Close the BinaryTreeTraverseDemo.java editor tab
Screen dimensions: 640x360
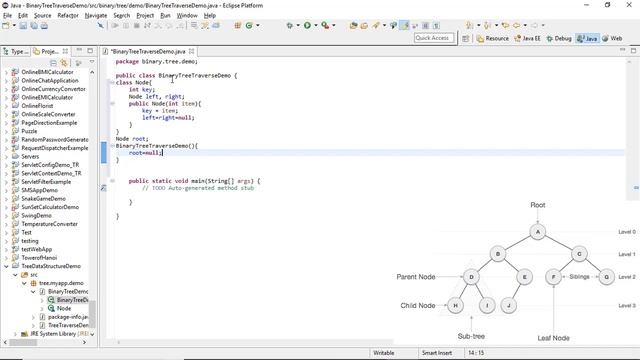[191, 51]
